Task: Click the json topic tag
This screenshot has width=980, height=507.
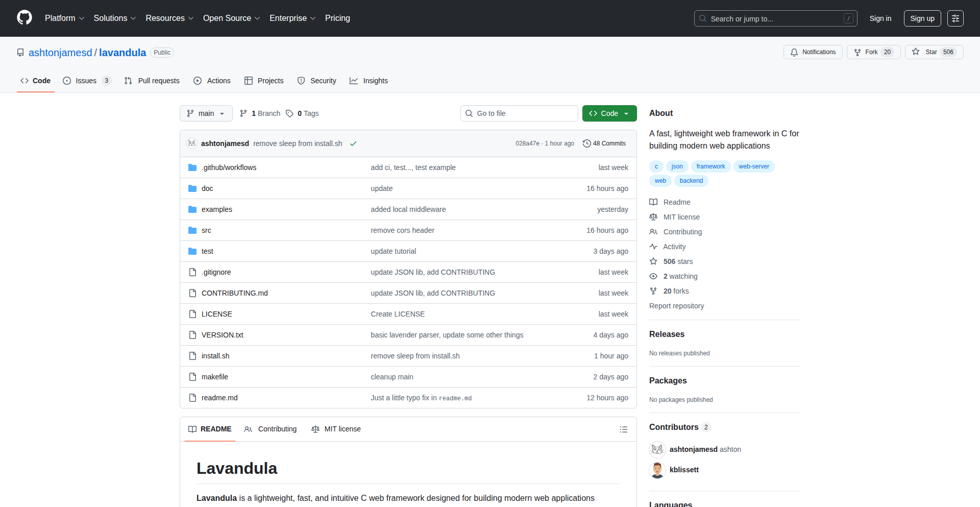Action: [x=677, y=166]
